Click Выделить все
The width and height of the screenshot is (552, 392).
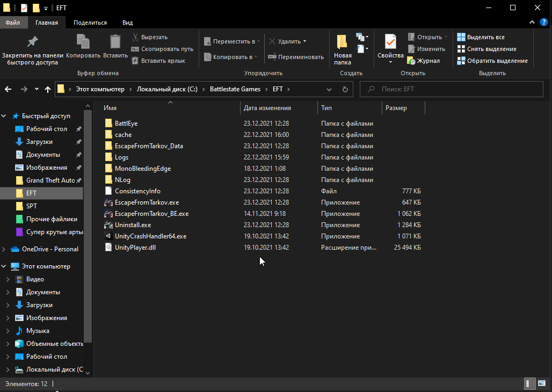coord(481,37)
